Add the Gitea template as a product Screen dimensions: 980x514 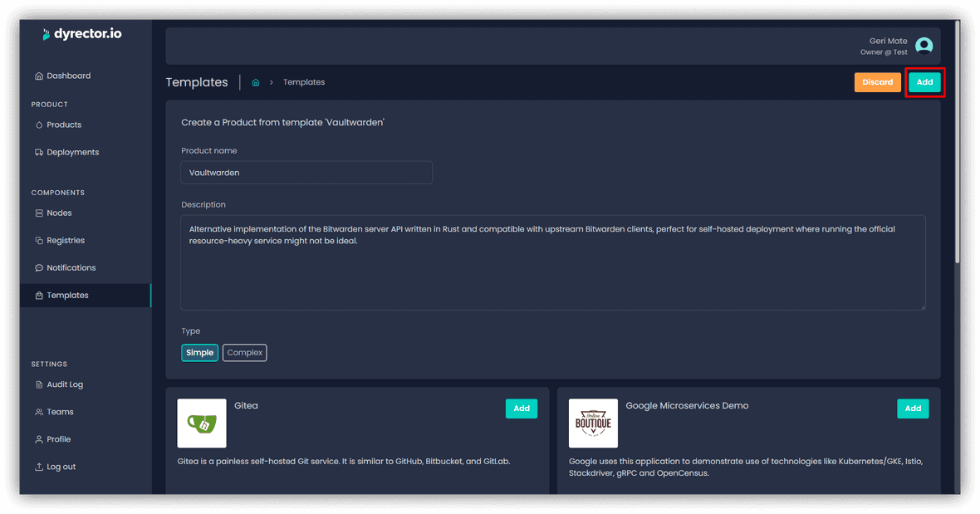522,409
